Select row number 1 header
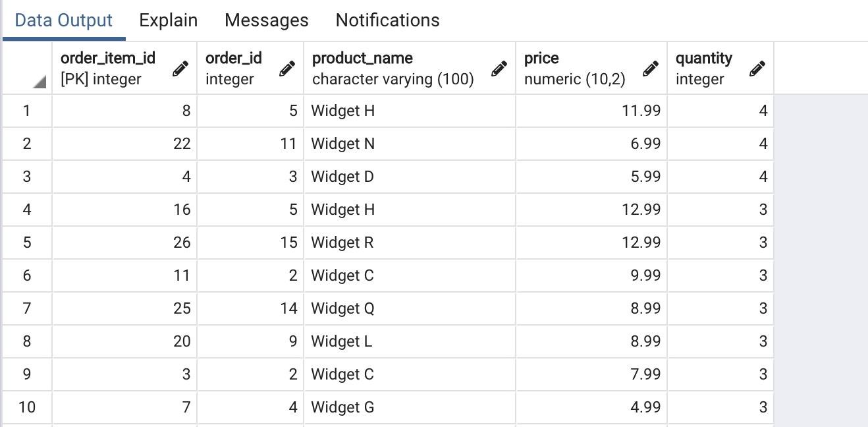868x427 pixels. coord(27,111)
